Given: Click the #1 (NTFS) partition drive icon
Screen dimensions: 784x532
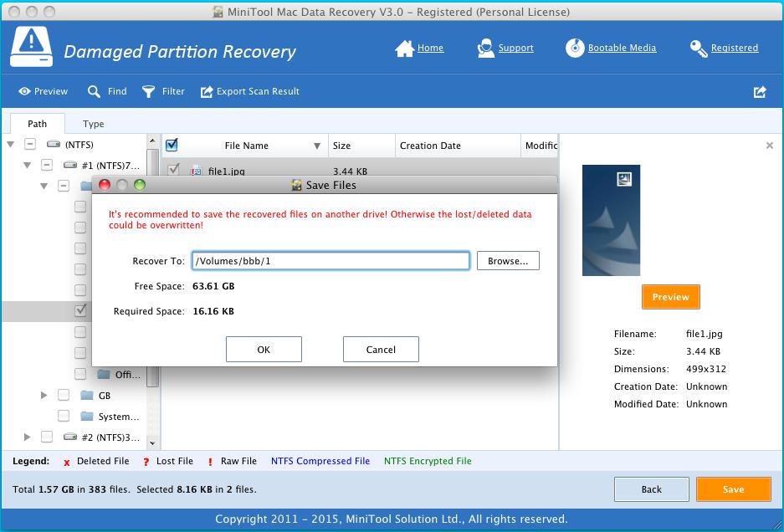Looking at the screenshot, I should pos(70,165).
